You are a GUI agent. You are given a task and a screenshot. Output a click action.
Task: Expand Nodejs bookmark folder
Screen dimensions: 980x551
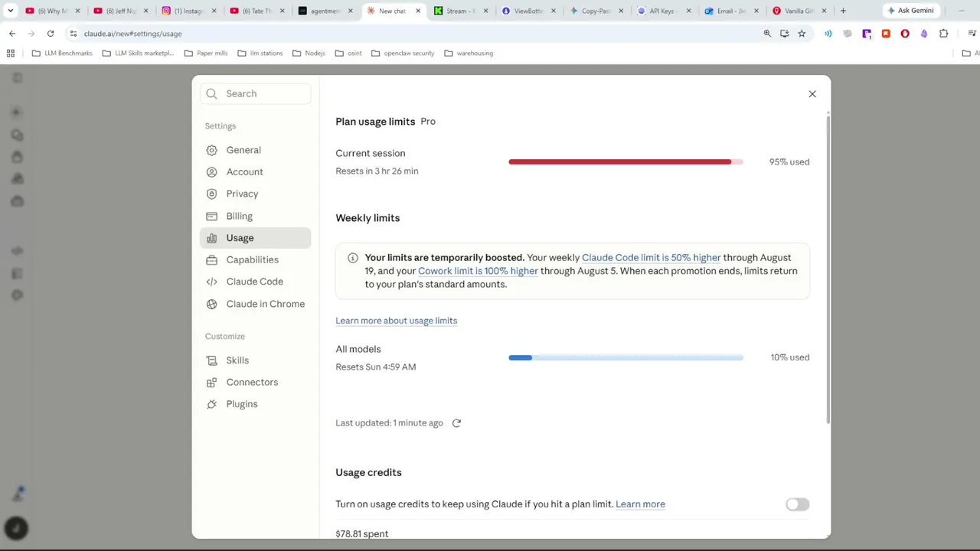click(x=309, y=54)
